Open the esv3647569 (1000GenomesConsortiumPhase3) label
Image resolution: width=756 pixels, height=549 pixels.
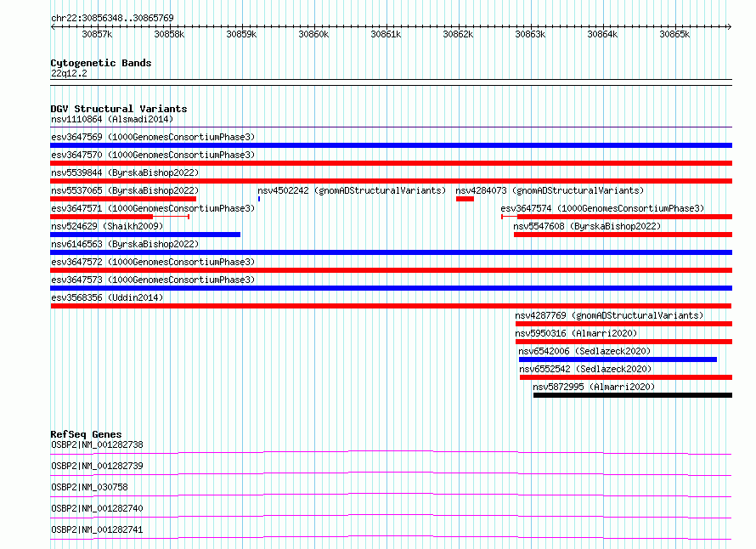[x=153, y=137]
